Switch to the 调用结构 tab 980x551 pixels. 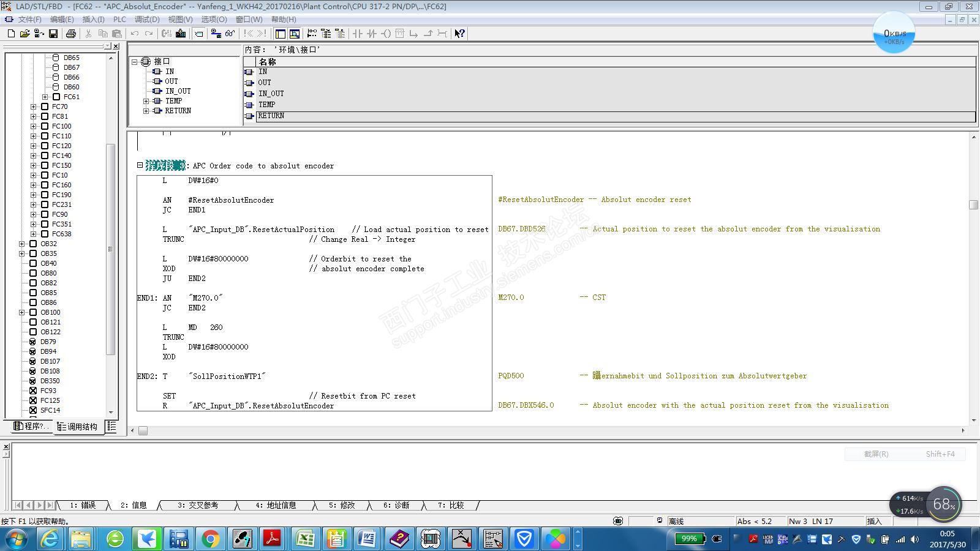click(78, 427)
